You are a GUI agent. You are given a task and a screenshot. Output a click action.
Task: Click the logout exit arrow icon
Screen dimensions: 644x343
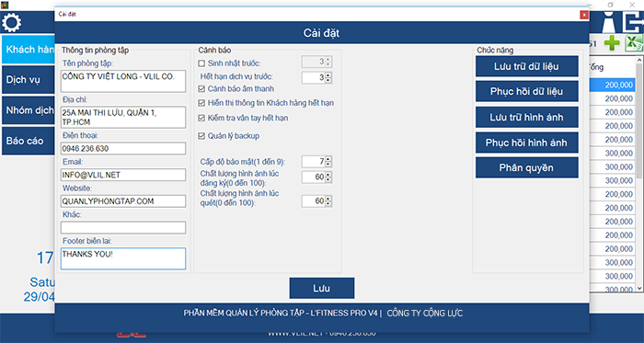tap(634, 22)
